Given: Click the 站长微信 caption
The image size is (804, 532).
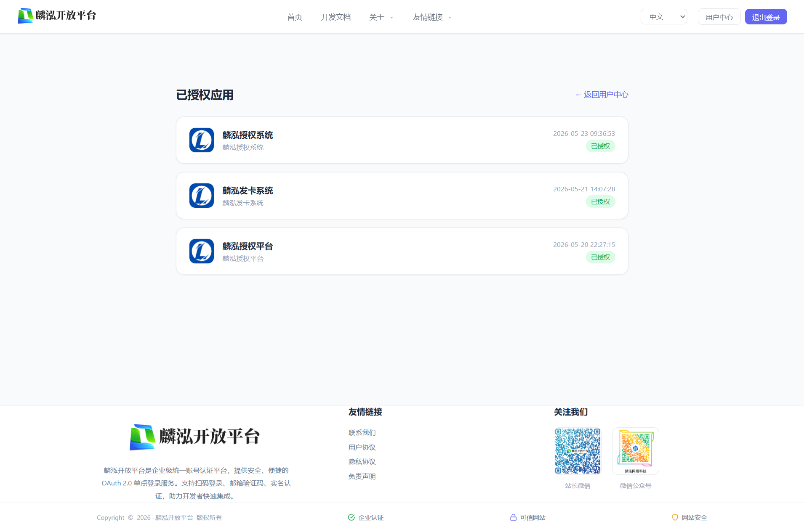Looking at the screenshot, I should (x=578, y=486).
